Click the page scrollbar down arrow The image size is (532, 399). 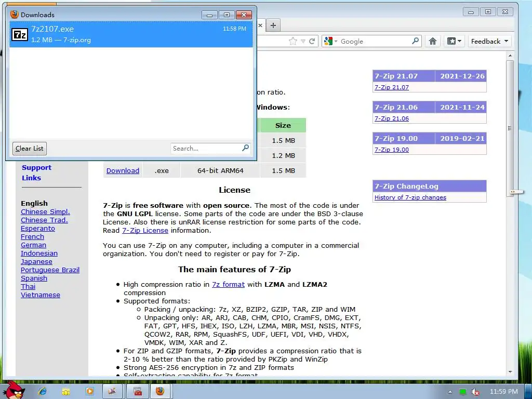pos(510,372)
